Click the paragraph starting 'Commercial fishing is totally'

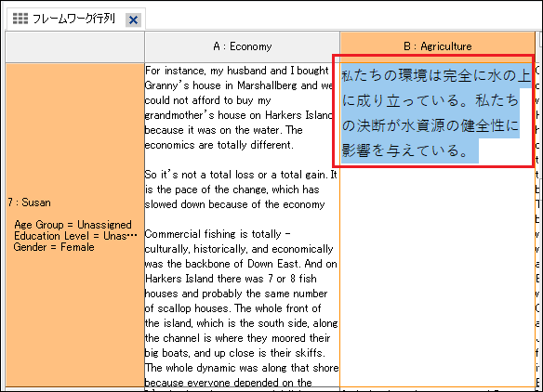[242, 307]
